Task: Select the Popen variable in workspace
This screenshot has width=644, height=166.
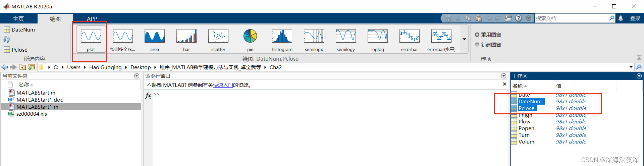Action: coord(526,128)
